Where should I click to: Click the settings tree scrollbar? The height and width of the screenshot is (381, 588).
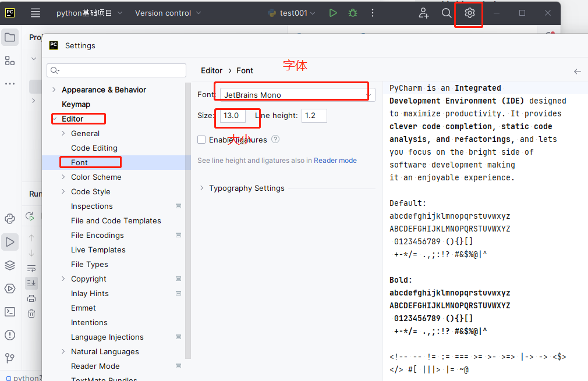[188, 221]
